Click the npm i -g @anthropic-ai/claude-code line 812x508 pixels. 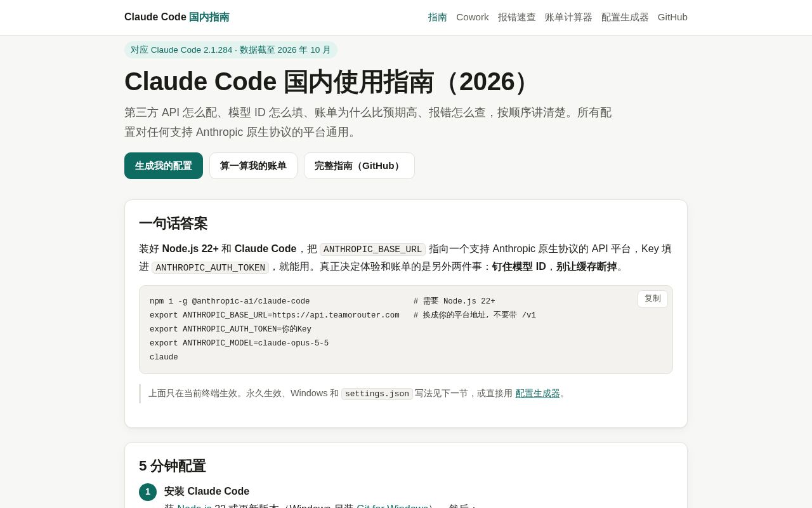(x=230, y=302)
